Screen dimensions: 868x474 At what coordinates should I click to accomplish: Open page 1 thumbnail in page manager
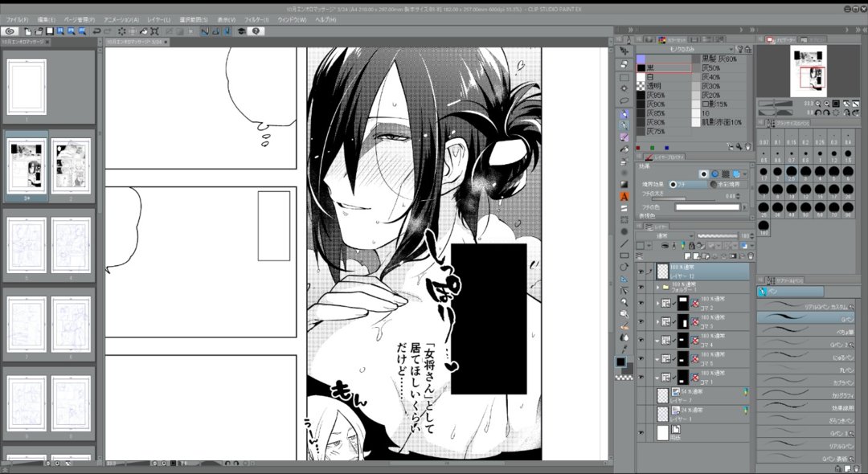[x=27, y=87]
